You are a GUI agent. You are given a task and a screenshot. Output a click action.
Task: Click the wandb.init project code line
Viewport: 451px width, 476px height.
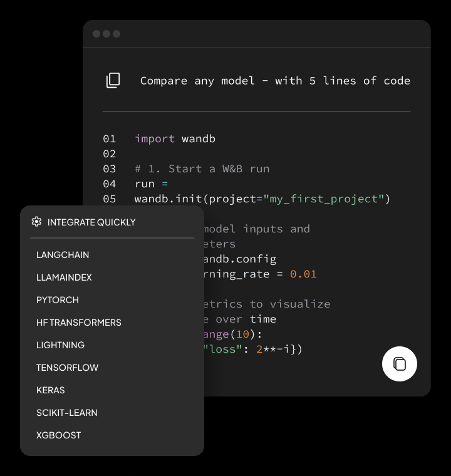pyautogui.click(x=262, y=199)
